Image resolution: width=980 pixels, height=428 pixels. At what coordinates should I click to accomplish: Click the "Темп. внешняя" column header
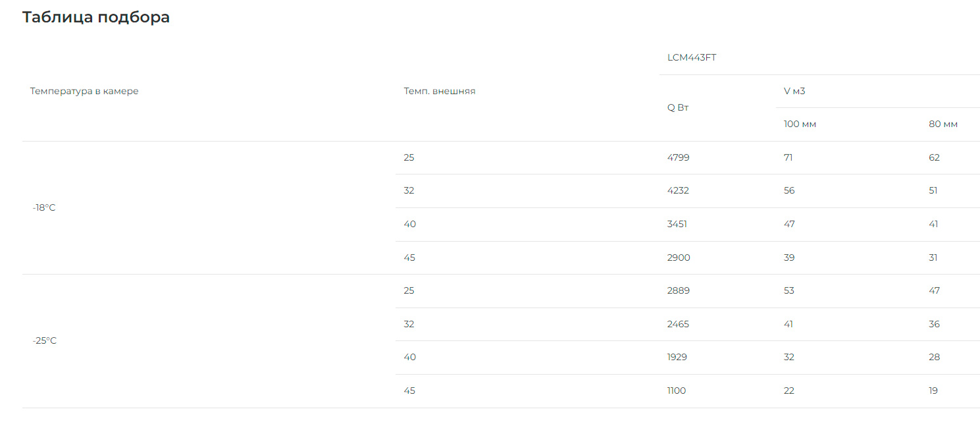(x=440, y=92)
